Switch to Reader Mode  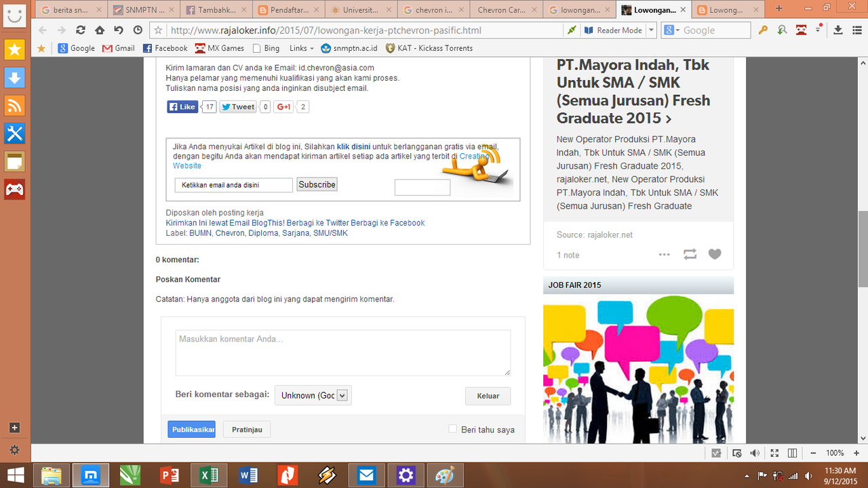613,30
